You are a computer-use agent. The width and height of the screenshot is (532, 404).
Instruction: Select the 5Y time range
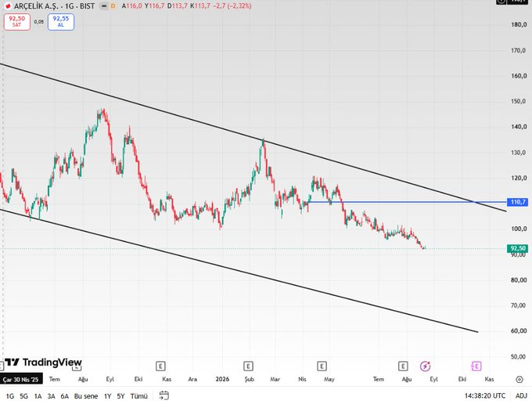click(x=120, y=396)
